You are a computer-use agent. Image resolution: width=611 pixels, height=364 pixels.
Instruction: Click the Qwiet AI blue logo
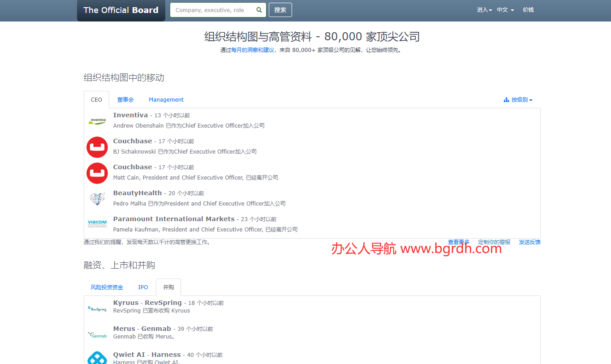pyautogui.click(x=97, y=358)
